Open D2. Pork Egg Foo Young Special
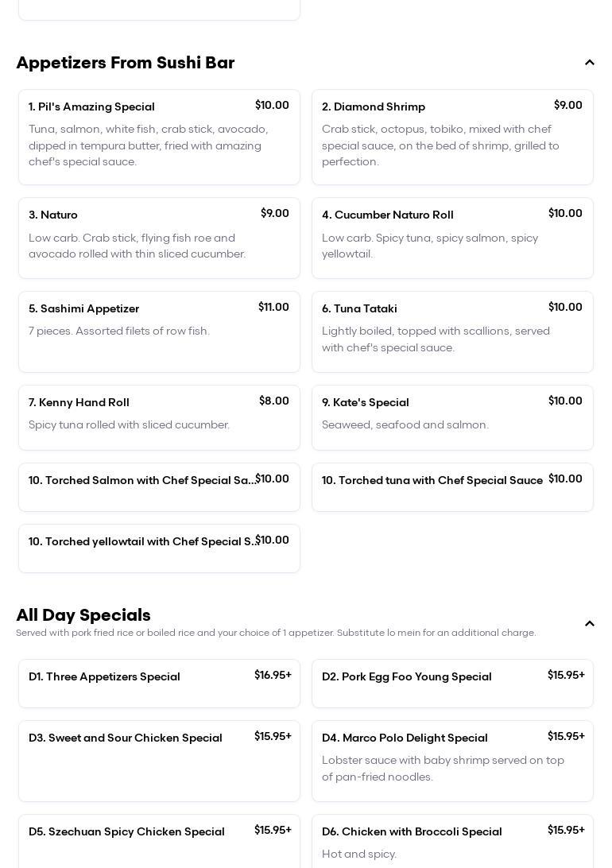Viewport: 612px width, 868px height. tap(452, 683)
